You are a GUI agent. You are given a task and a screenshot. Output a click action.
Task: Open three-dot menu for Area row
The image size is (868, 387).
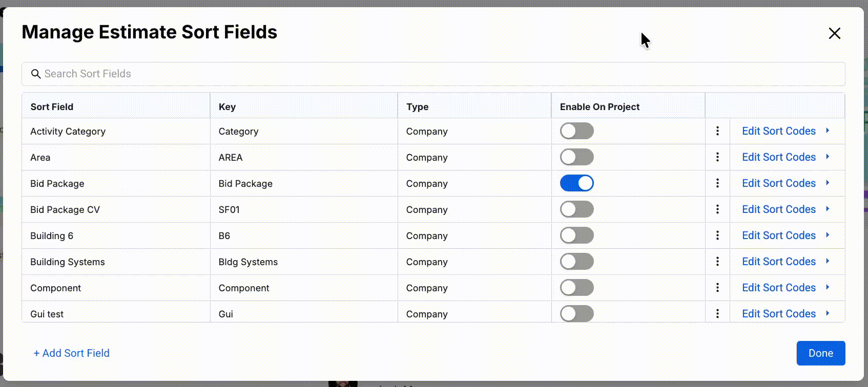[717, 157]
